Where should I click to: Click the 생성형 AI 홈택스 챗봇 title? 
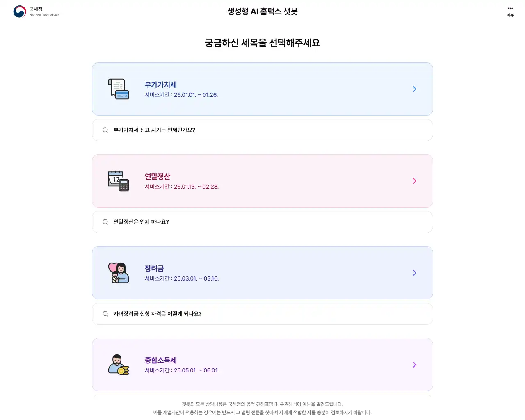click(x=262, y=11)
